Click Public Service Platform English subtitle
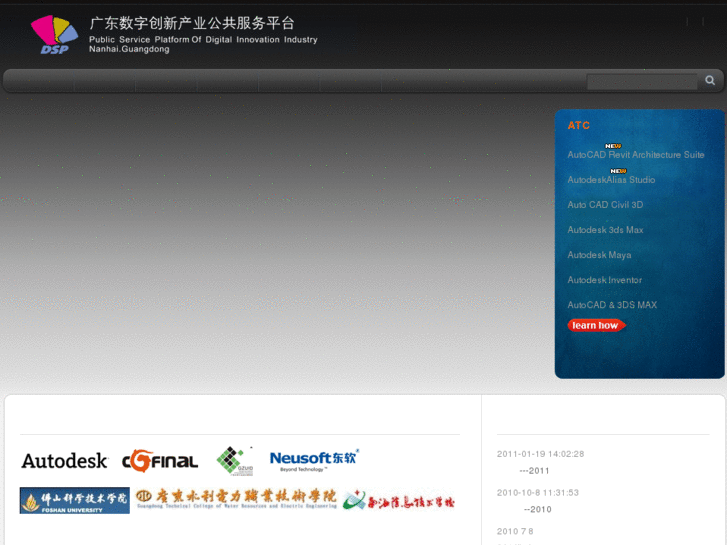Image resolution: width=727 pixels, height=545 pixels. click(203, 40)
